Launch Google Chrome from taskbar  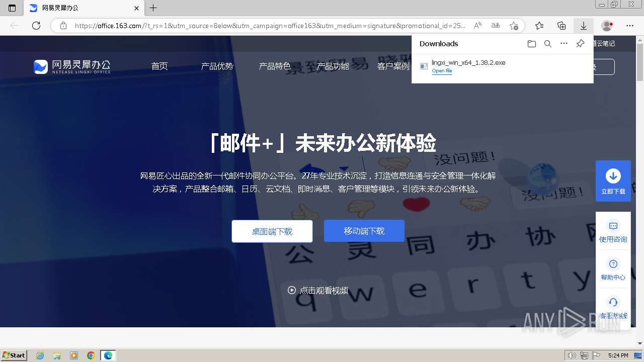point(91,355)
